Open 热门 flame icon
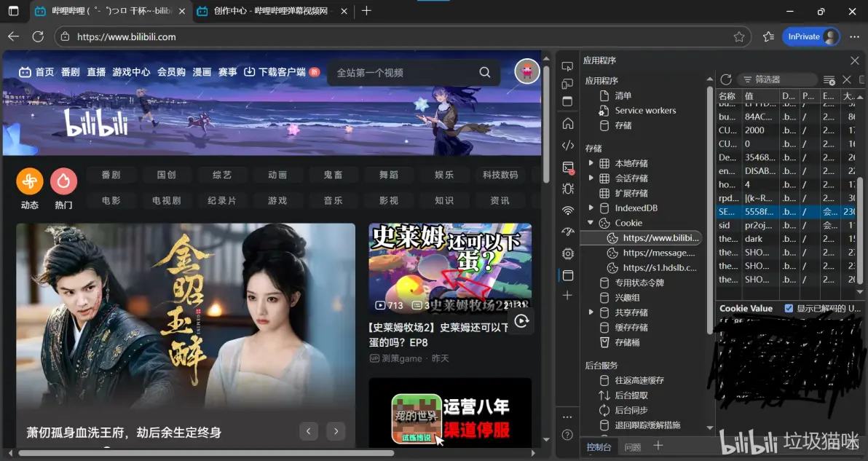868x461 pixels. pyautogui.click(x=63, y=181)
